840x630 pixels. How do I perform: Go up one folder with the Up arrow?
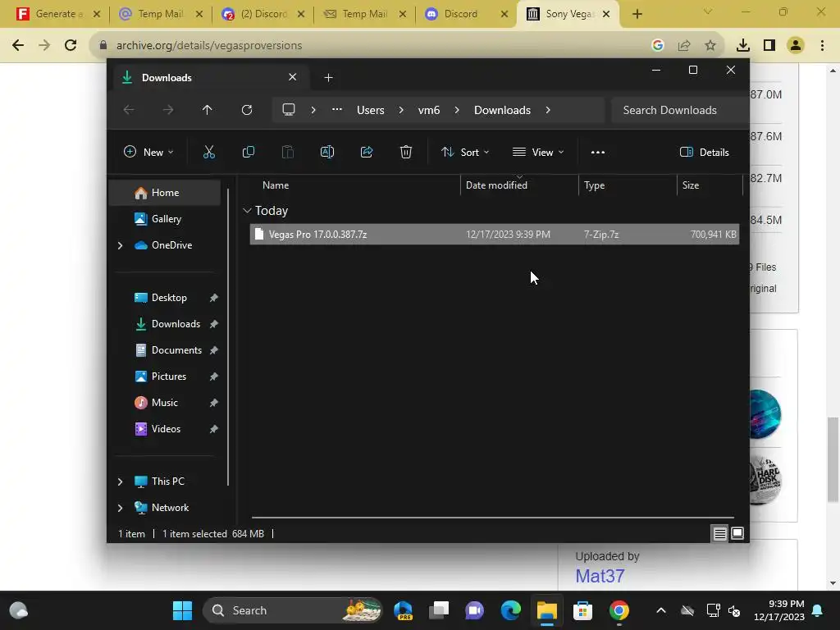pos(208,110)
